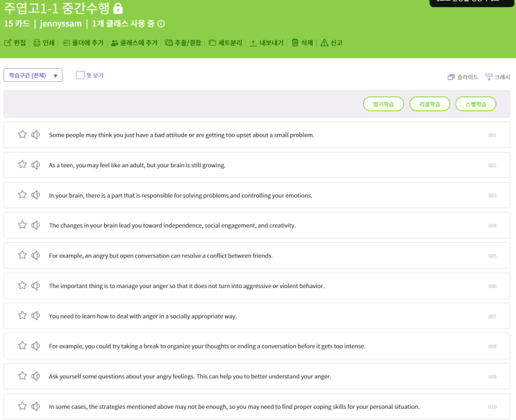The image size is (516, 420).
Task: Open 세트분리 split set option
Action: point(226,43)
